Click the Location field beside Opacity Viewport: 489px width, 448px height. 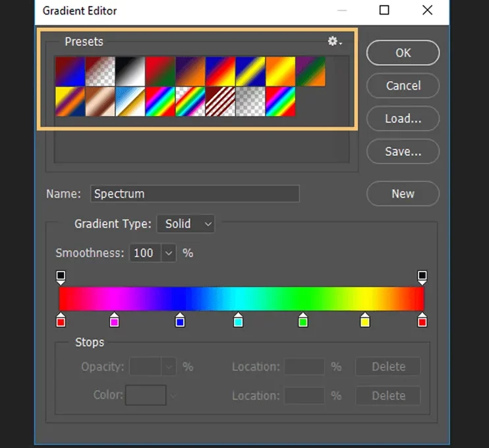point(304,366)
